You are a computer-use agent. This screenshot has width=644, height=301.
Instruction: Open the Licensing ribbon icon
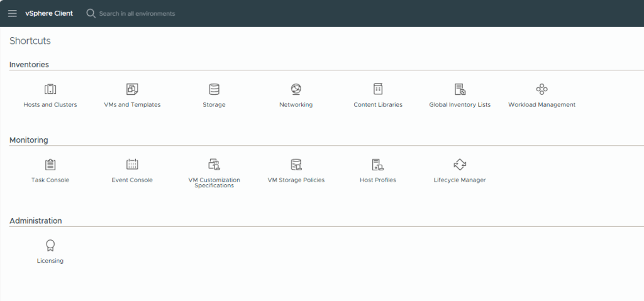(x=50, y=245)
